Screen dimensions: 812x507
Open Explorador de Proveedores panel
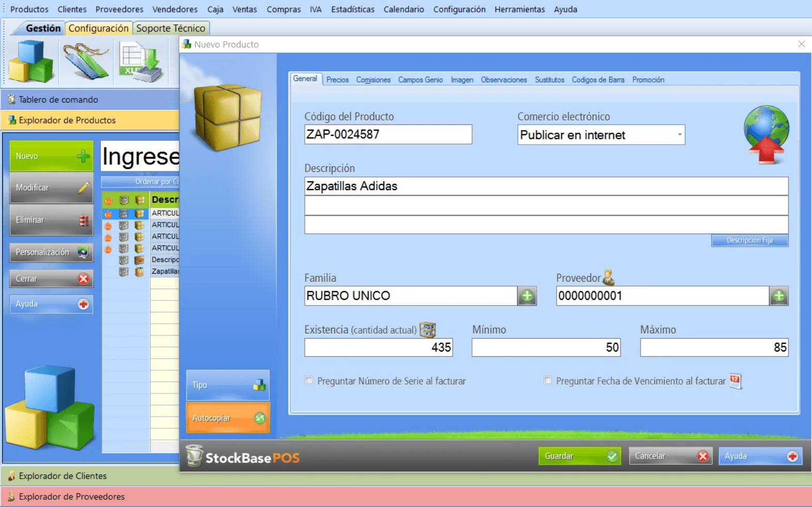click(x=406, y=497)
